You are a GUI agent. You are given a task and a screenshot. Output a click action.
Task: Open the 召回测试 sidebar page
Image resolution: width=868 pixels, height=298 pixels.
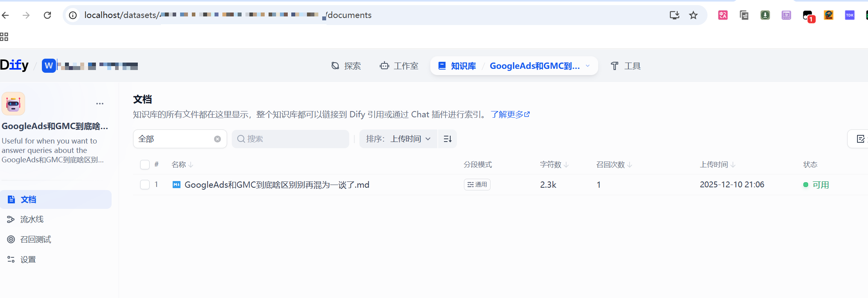pos(35,239)
